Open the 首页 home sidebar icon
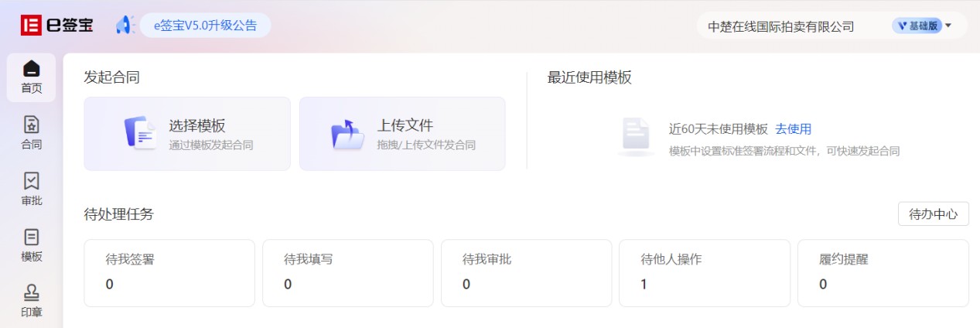Viewport: 980px width, 328px height. tap(32, 69)
